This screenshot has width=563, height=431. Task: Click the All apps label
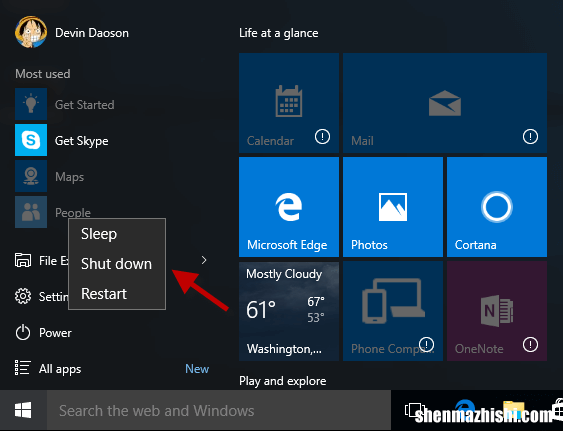point(60,369)
